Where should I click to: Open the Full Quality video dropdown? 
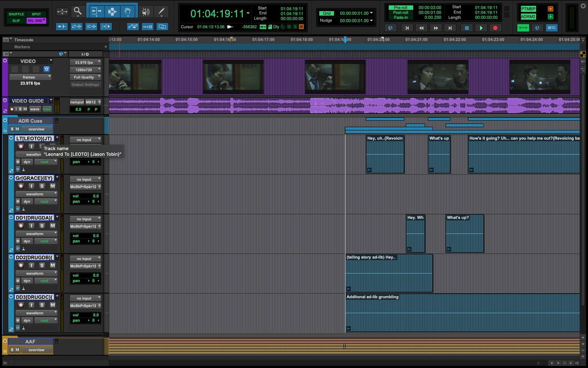pyautogui.click(x=85, y=77)
